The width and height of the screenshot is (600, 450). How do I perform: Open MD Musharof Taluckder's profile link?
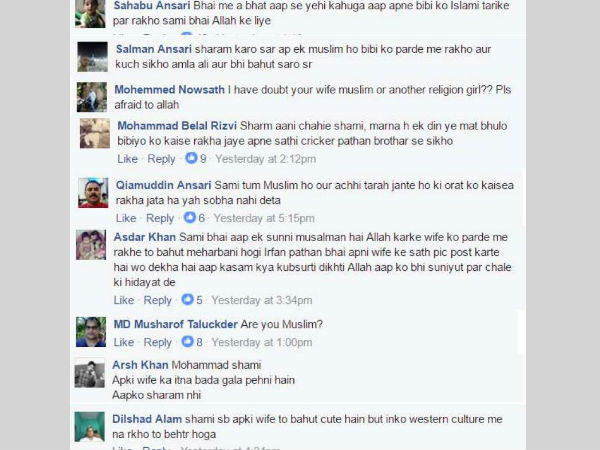pyautogui.click(x=176, y=324)
